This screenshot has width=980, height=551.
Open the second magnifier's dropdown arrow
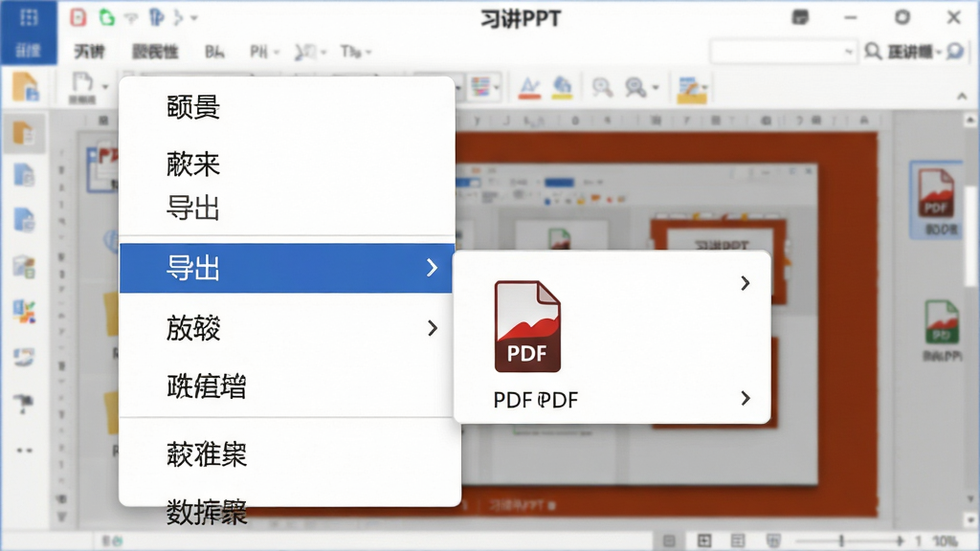(656, 87)
